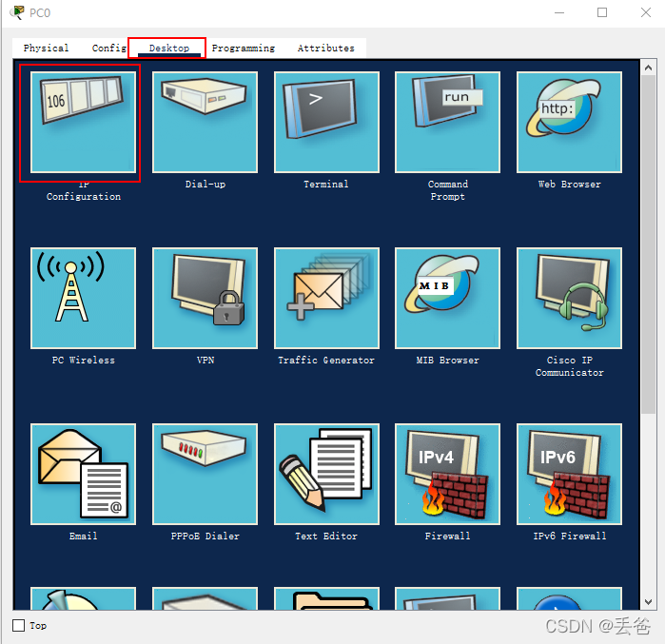Launch the Traffic Generator app
This screenshot has width=665, height=644.
point(326,298)
